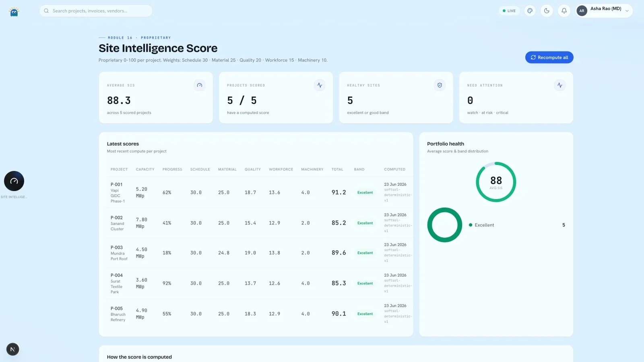Click the WORKFORCE column header
644x362 pixels.
pos(281,169)
